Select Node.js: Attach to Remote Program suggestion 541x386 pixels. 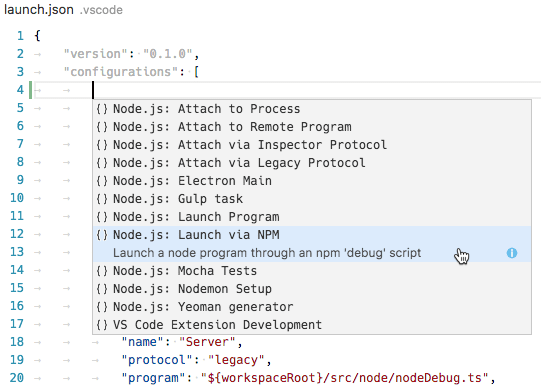312,127
